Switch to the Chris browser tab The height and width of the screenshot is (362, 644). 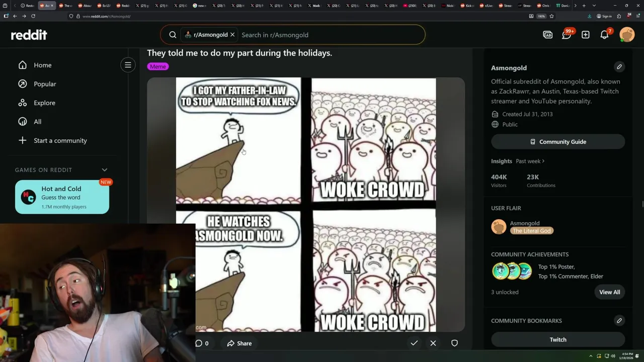544,6
